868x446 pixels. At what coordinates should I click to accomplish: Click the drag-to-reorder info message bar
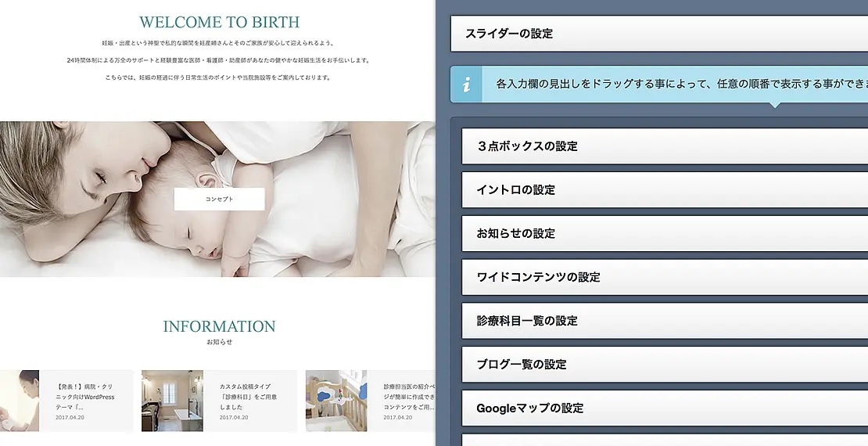click(x=659, y=85)
